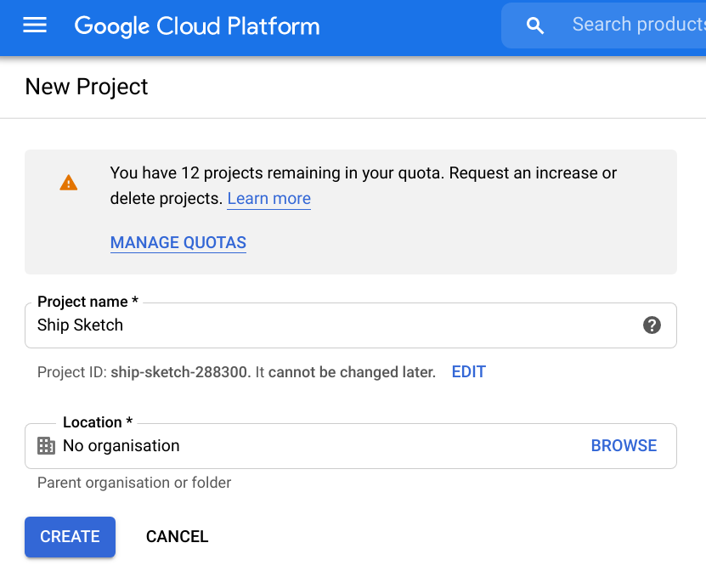Click the Parent organisation or folder hint
Screen dimensions: 706x588
[x=134, y=483]
